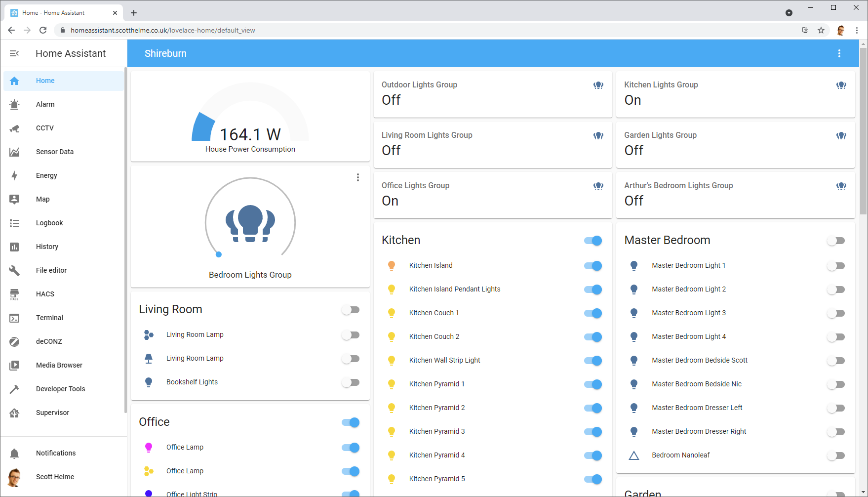
Task: Open Developer Tools from sidebar
Action: (x=60, y=389)
